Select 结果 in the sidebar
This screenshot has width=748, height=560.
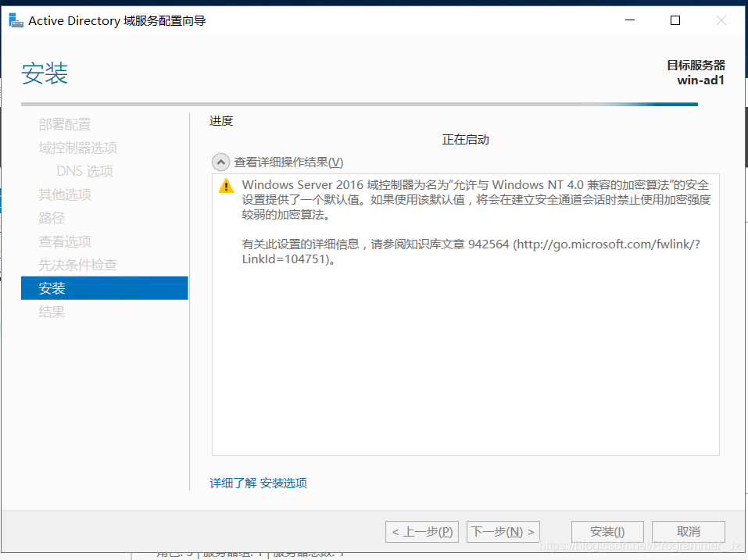coord(52,312)
